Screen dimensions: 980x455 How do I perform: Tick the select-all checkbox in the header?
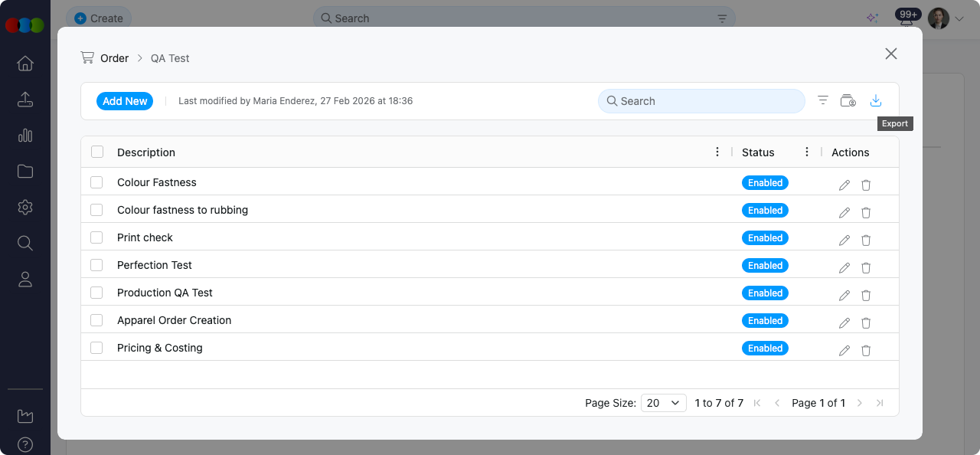click(97, 152)
